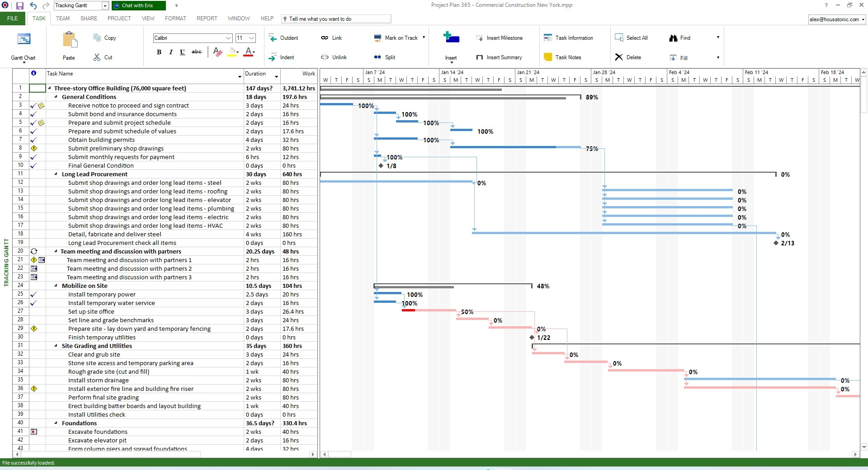Click the Tell me what you want field

pyautogui.click(x=337, y=19)
